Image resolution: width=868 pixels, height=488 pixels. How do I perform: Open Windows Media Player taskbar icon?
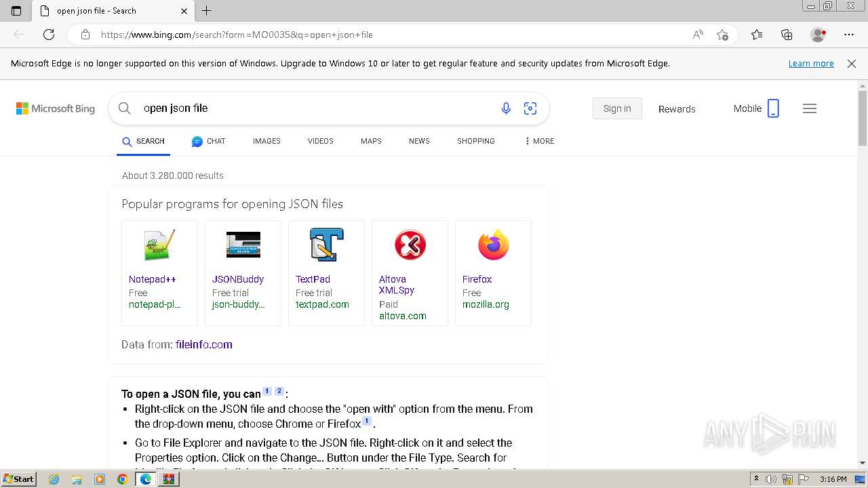100,479
